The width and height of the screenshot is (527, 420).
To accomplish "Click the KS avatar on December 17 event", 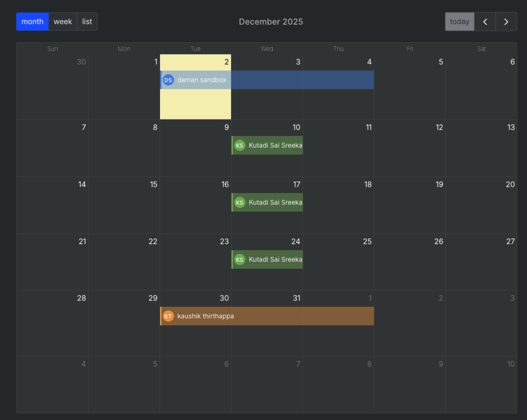I will point(239,203).
